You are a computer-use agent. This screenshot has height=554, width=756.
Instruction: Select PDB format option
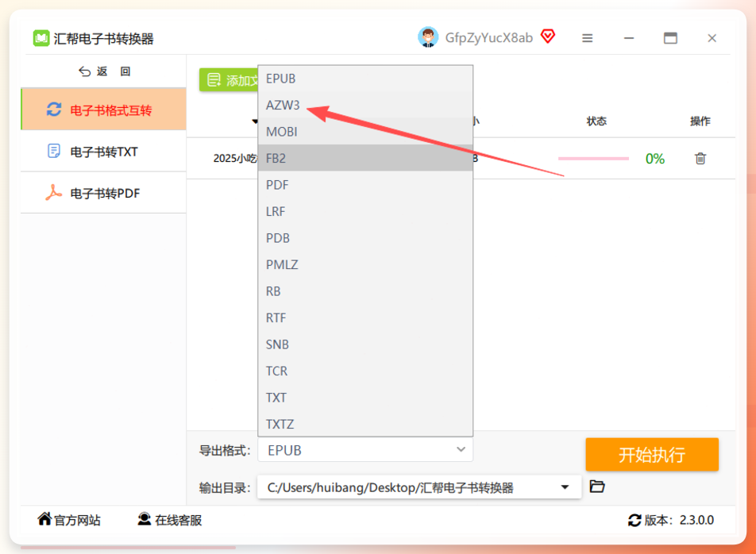coord(365,238)
